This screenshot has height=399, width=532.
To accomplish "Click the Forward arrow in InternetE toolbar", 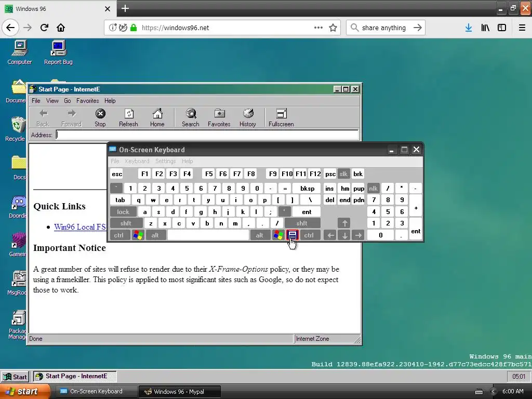I will pyautogui.click(x=71, y=117).
